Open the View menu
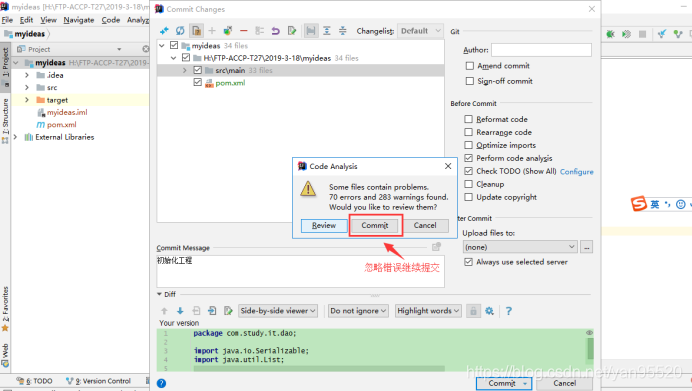The image size is (692, 391). (48, 20)
